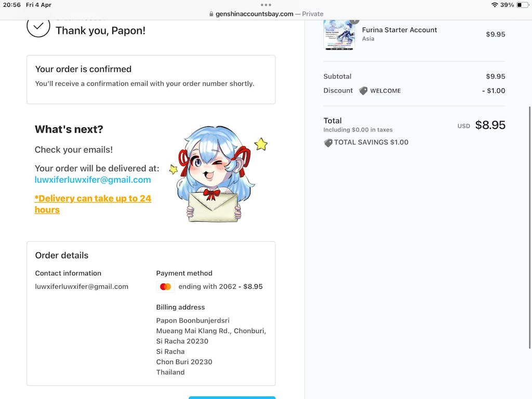Click the blue button at page bottom

click(x=232, y=397)
